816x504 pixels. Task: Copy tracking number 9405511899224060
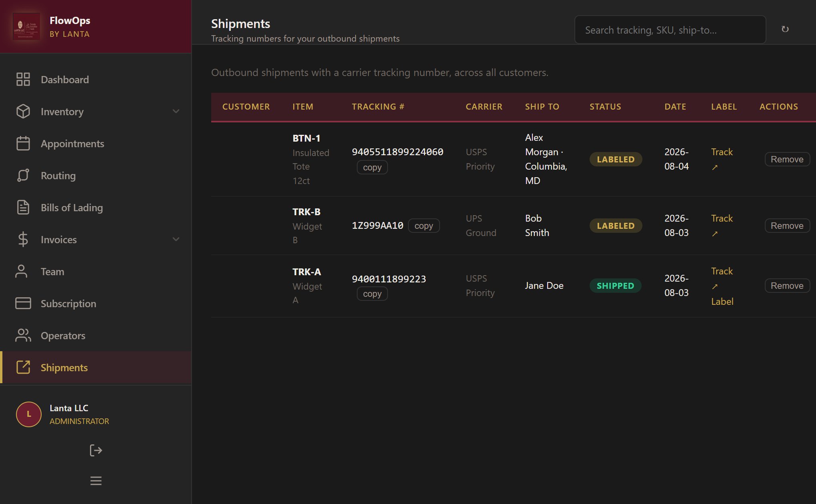click(372, 167)
